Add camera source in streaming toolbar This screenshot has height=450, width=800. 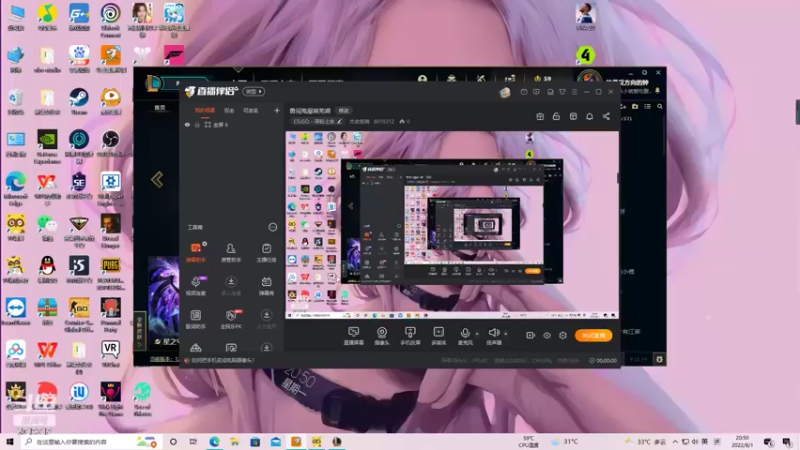coord(382,336)
